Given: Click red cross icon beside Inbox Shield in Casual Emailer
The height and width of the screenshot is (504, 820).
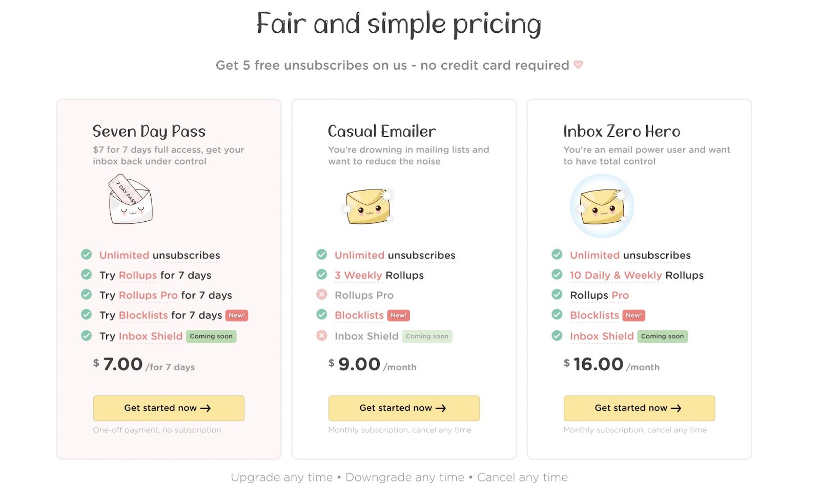Looking at the screenshot, I should (x=322, y=336).
